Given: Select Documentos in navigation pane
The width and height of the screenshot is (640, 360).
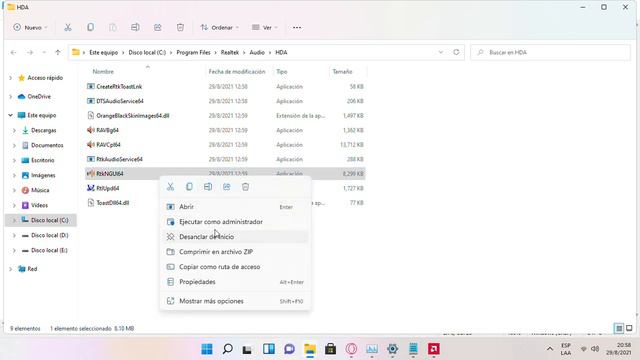Looking at the screenshot, I should 47,145.
